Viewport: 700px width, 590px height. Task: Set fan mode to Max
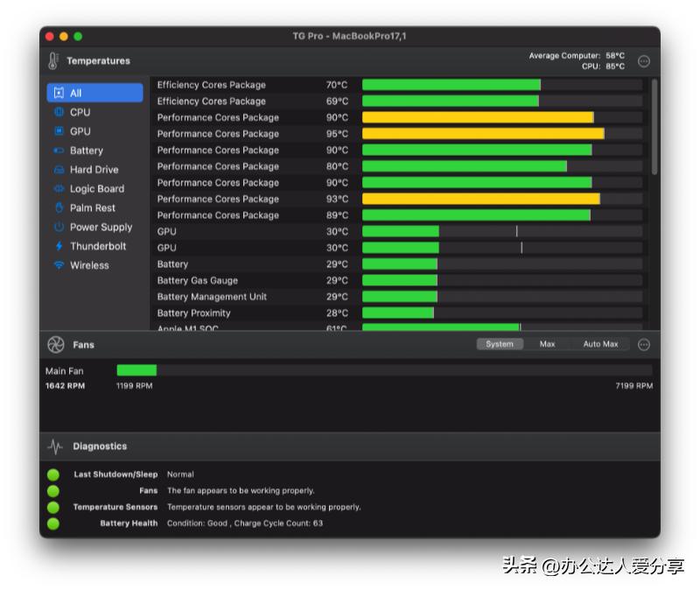pyautogui.click(x=547, y=344)
